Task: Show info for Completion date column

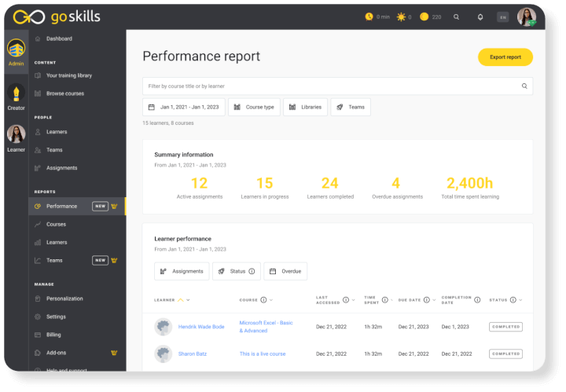Action: (x=477, y=300)
